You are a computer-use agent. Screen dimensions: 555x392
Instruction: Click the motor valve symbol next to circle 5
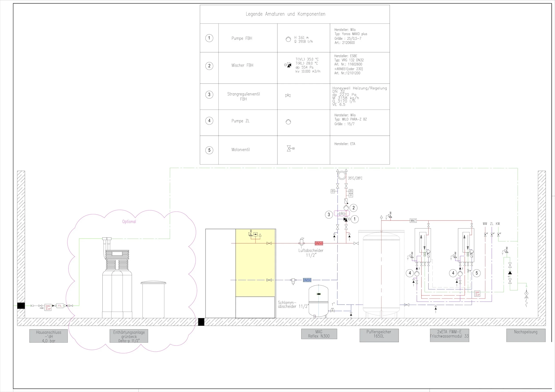tap(469, 271)
